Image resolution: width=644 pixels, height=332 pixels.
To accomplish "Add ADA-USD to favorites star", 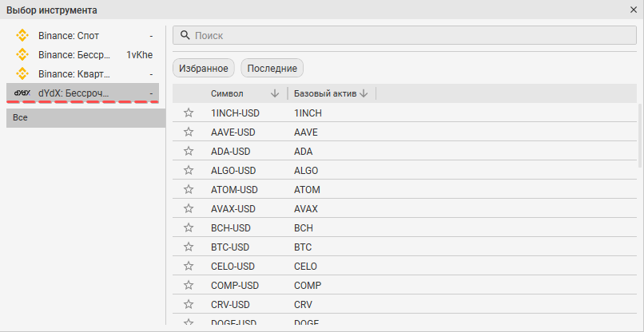I will click(189, 152).
